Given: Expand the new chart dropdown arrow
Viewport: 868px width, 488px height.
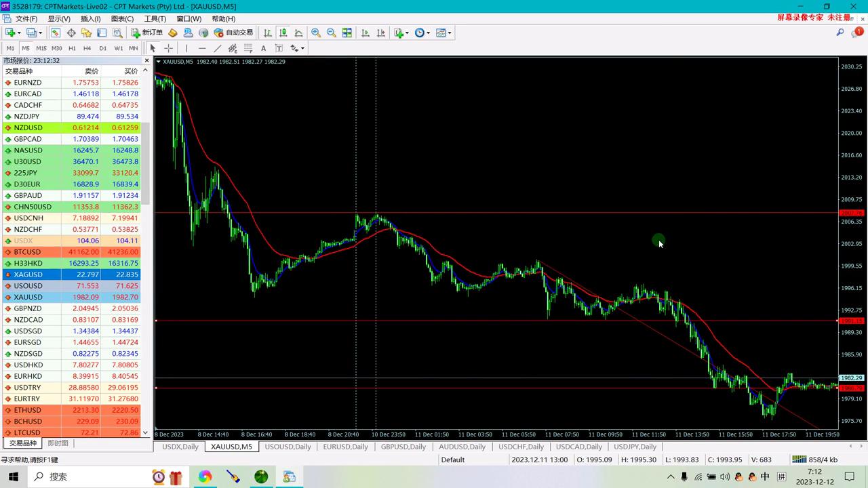Looking at the screenshot, I should click(19, 33).
